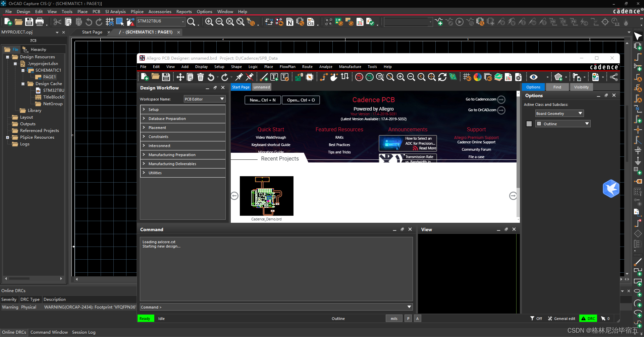
Task: Toggle the Fix pin icon in Allegro toolbar
Action: pos(238,77)
